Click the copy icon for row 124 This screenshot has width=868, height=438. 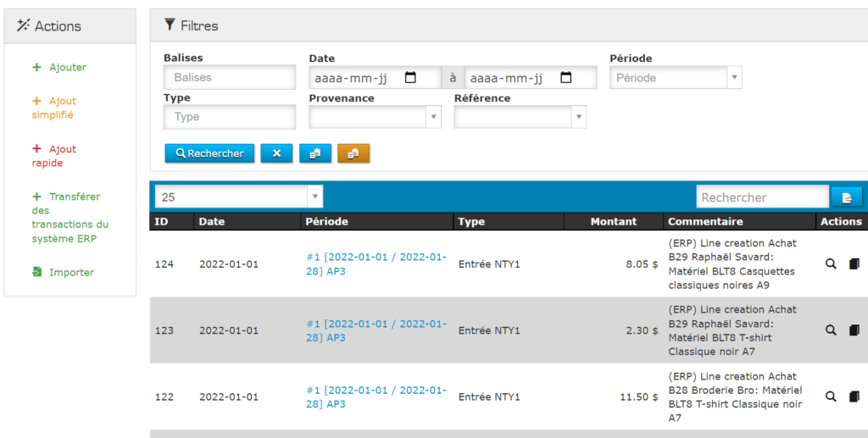pos(854,263)
